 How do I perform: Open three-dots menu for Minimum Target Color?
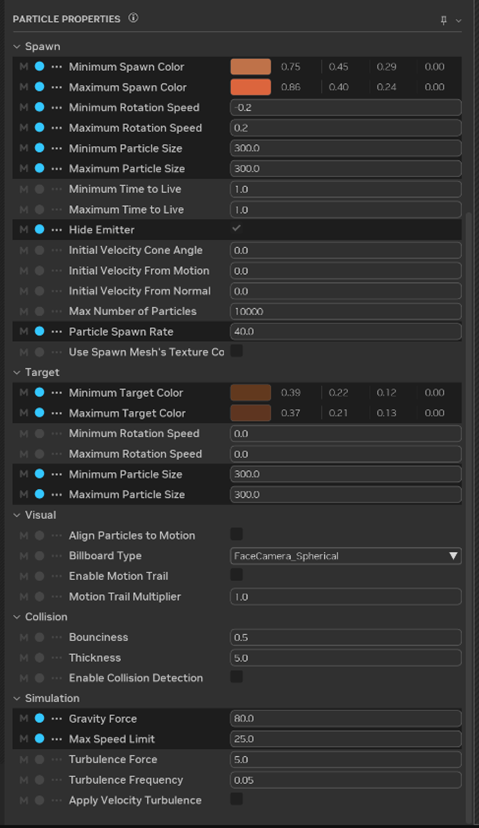(x=57, y=392)
